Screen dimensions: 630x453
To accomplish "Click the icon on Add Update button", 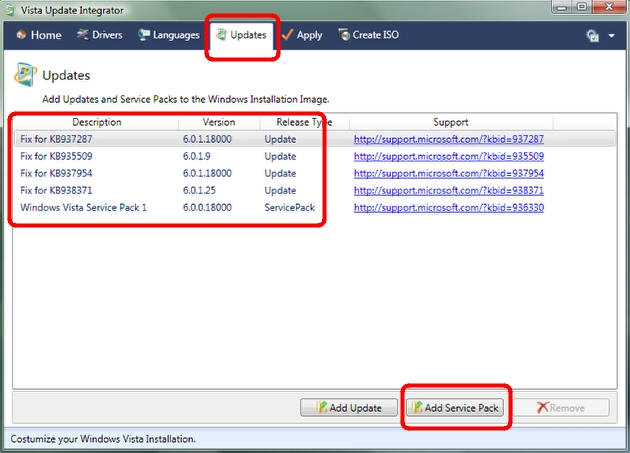I will 322,407.
